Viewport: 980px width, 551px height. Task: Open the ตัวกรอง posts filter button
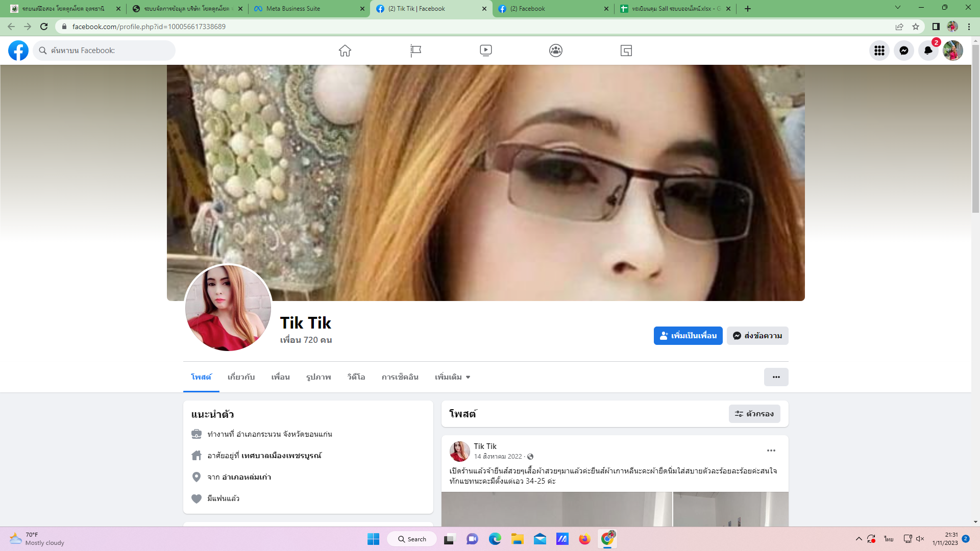pyautogui.click(x=754, y=414)
